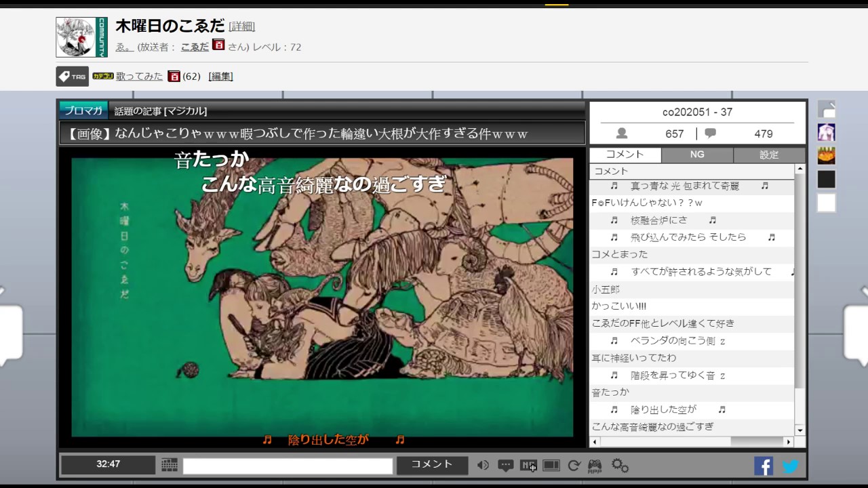Screen dimensions: 868x488
Task: Toggle comment display speech bubble icon
Action: coord(505,465)
